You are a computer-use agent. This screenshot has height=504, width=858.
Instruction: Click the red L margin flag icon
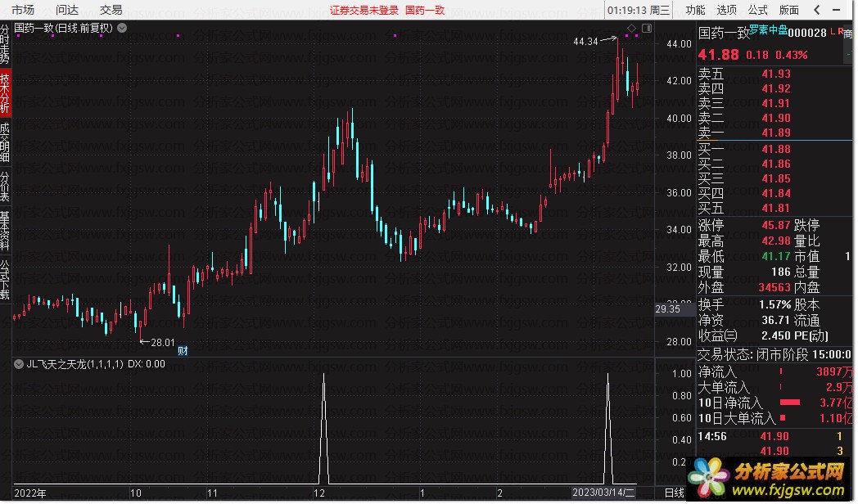pyautogui.click(x=833, y=32)
